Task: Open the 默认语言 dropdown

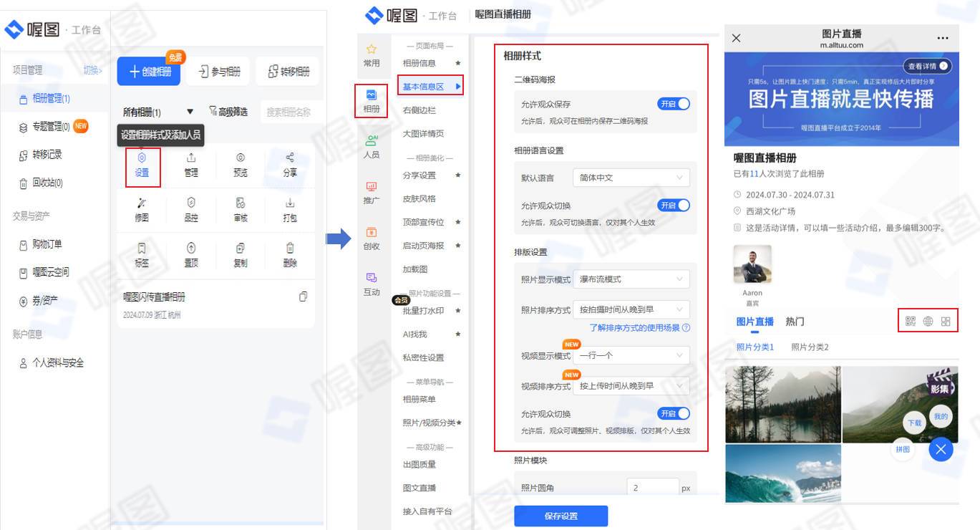Action: pyautogui.click(x=631, y=178)
